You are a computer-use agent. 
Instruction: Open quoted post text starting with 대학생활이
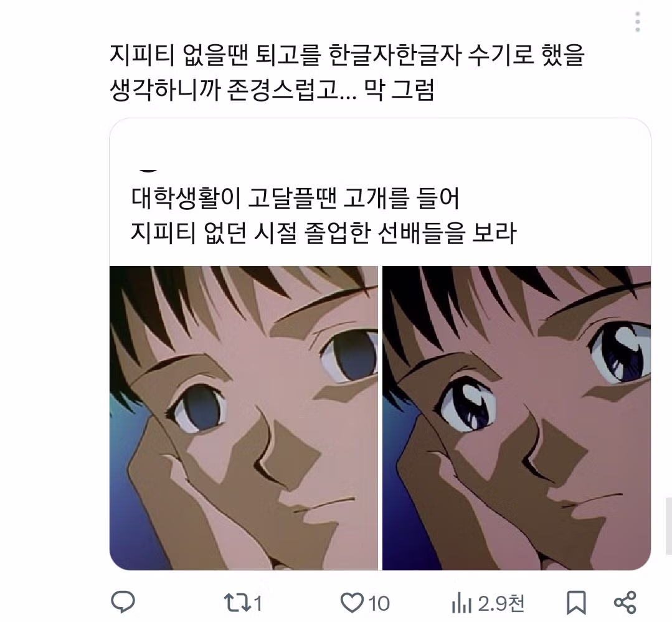(296, 199)
